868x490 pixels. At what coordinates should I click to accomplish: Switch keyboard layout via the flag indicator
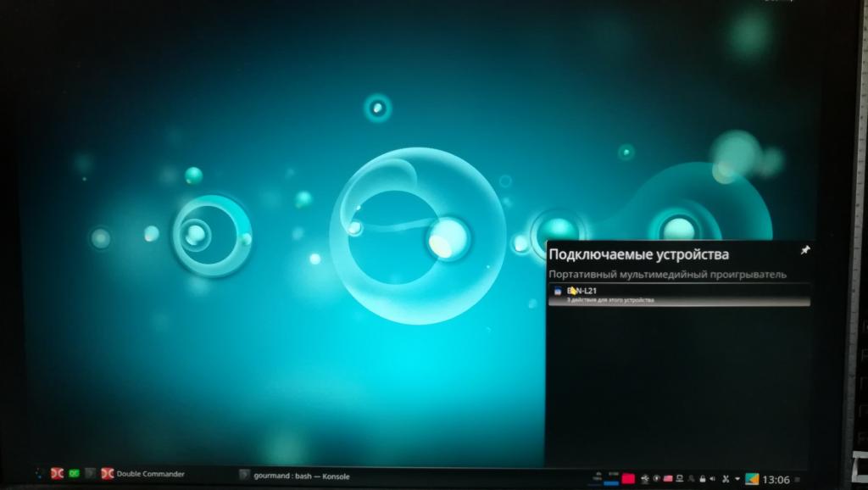coord(668,478)
